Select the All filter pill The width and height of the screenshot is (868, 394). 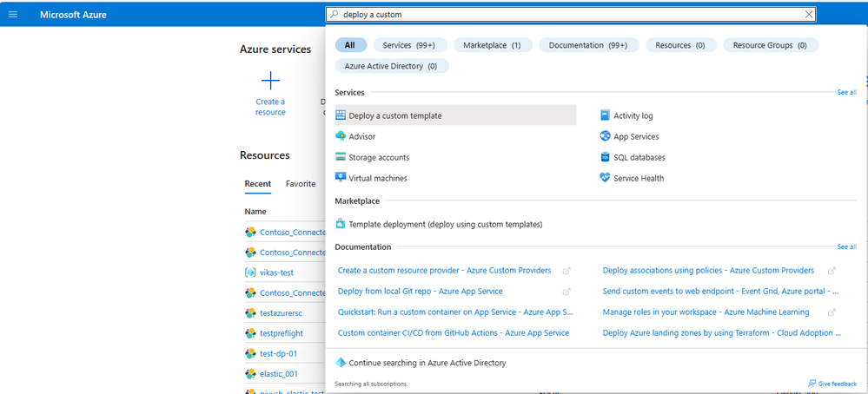coord(350,45)
